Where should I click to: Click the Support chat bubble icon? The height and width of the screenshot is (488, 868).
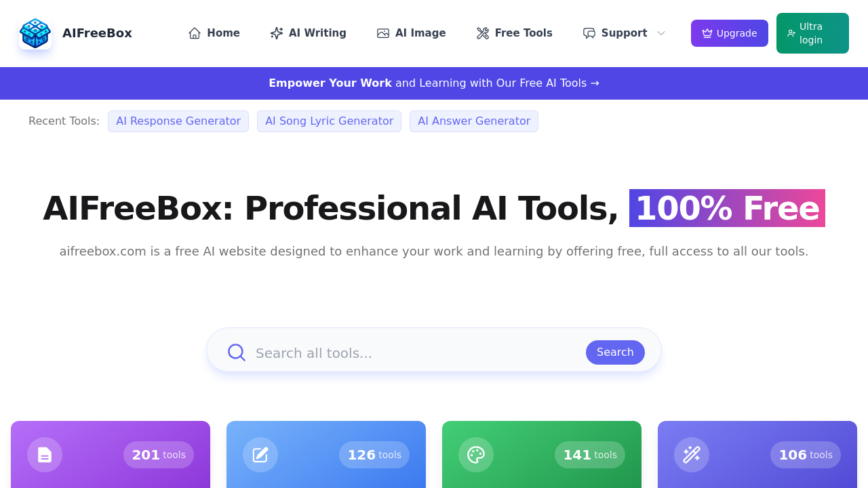(589, 33)
